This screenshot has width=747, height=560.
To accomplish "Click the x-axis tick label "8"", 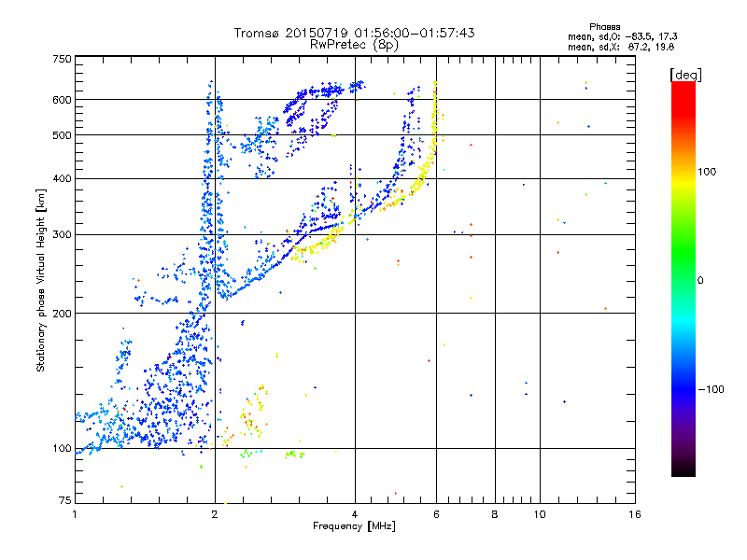I will pyautogui.click(x=495, y=514).
